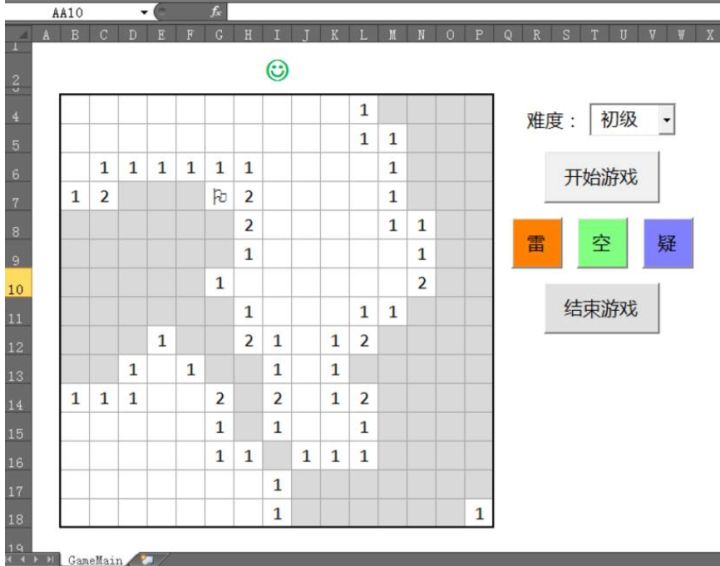Select the green 空 empty button
720x566 pixels.
[x=602, y=243]
